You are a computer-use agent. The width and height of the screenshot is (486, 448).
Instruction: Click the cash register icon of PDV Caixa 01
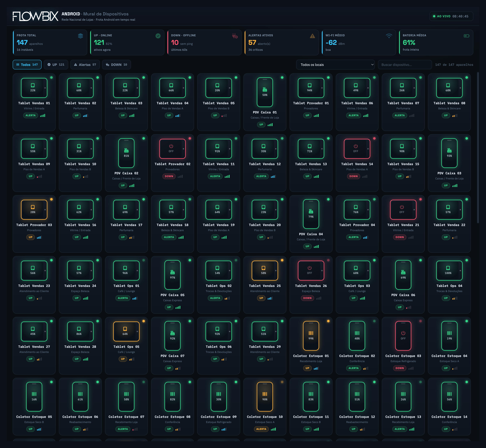pos(265,90)
